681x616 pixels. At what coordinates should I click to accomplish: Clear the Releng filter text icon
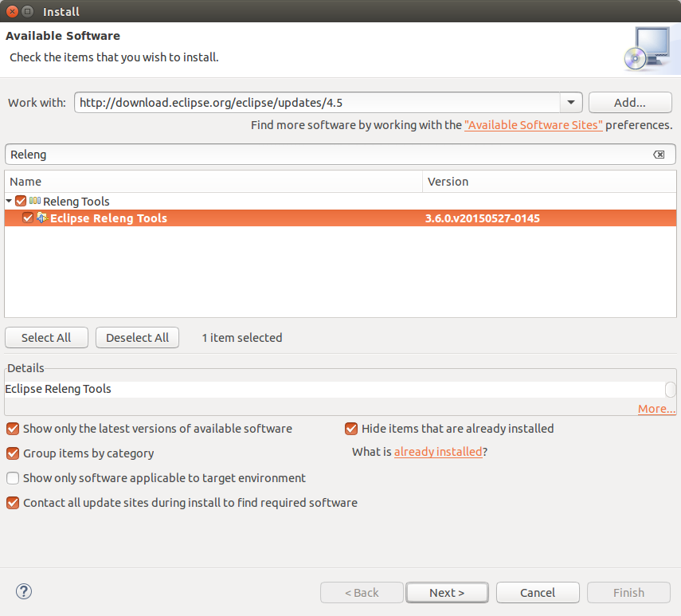659,155
